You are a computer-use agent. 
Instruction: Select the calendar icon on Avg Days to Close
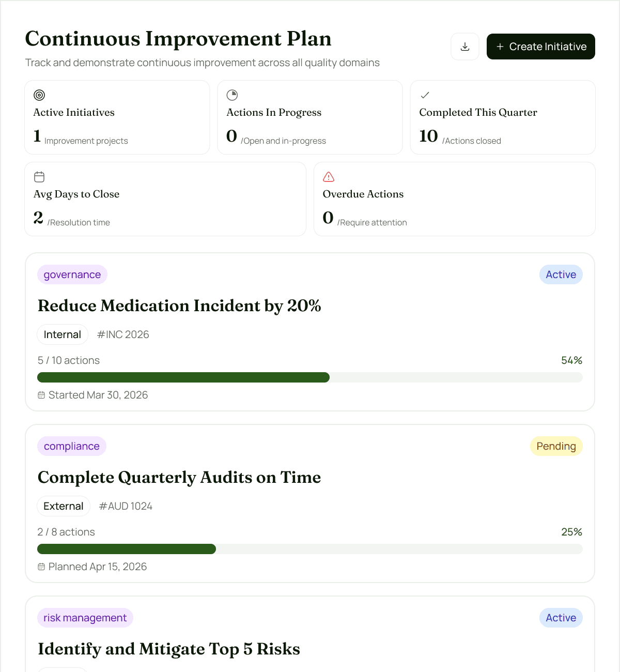(x=39, y=177)
